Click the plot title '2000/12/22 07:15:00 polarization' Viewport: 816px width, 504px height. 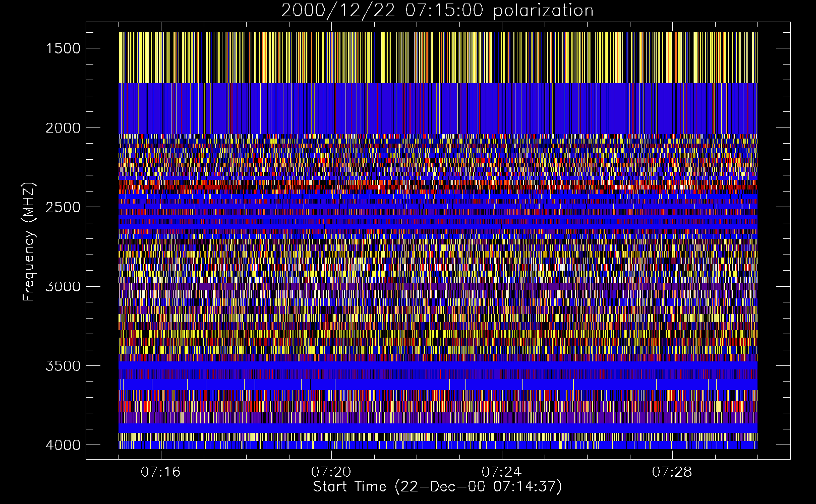click(437, 11)
